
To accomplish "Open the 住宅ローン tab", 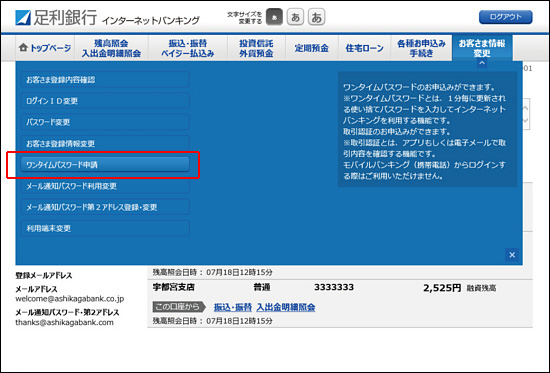I will 364,48.
